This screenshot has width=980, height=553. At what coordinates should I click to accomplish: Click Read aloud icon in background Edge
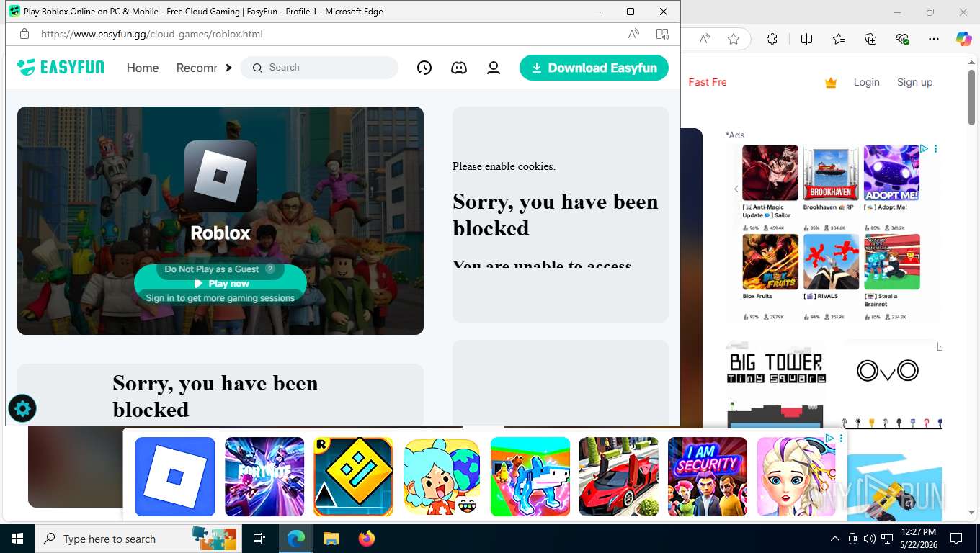(x=705, y=39)
